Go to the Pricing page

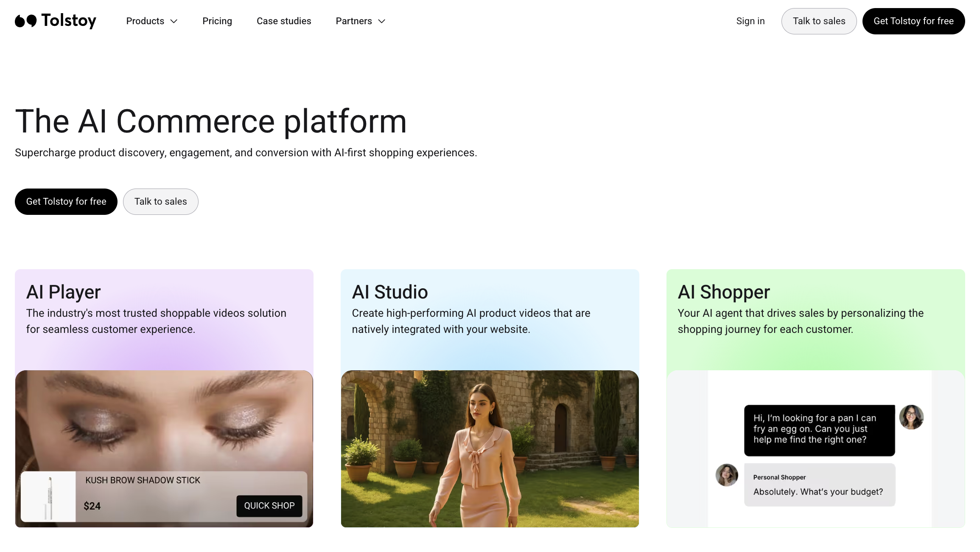pyautogui.click(x=217, y=21)
